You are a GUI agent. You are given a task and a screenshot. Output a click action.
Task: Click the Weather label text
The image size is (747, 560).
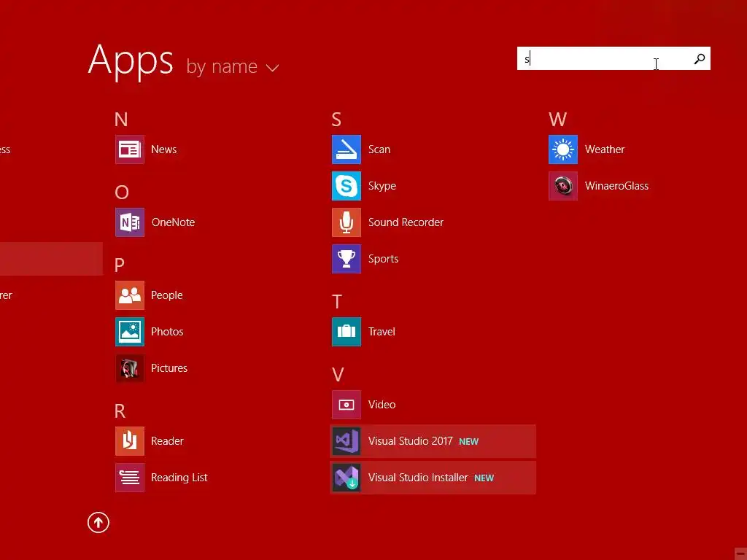605,149
